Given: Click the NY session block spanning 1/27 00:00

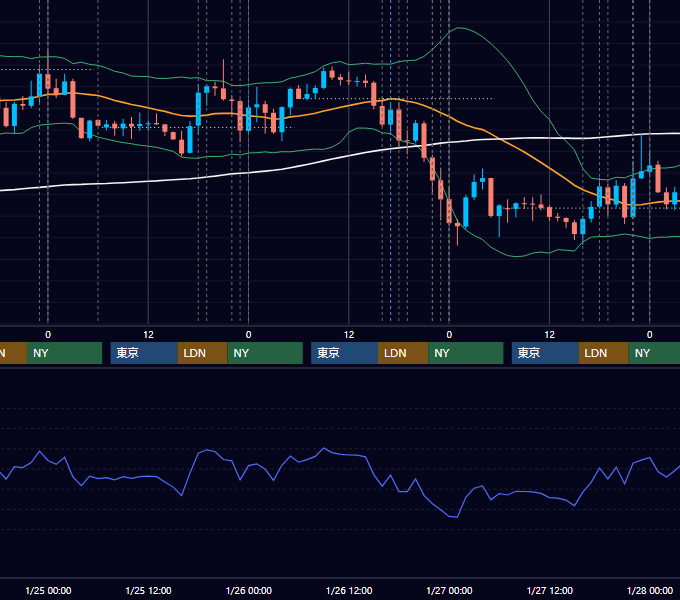Looking at the screenshot, I should 466,353.
